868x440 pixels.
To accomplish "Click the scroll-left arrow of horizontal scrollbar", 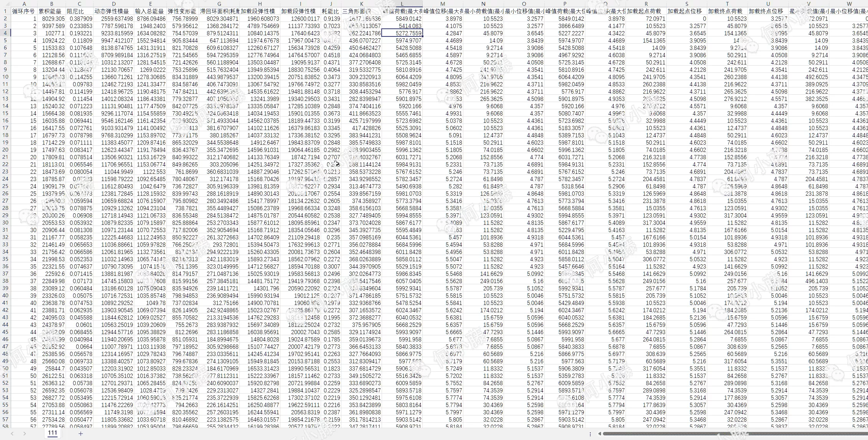I will [600, 434].
